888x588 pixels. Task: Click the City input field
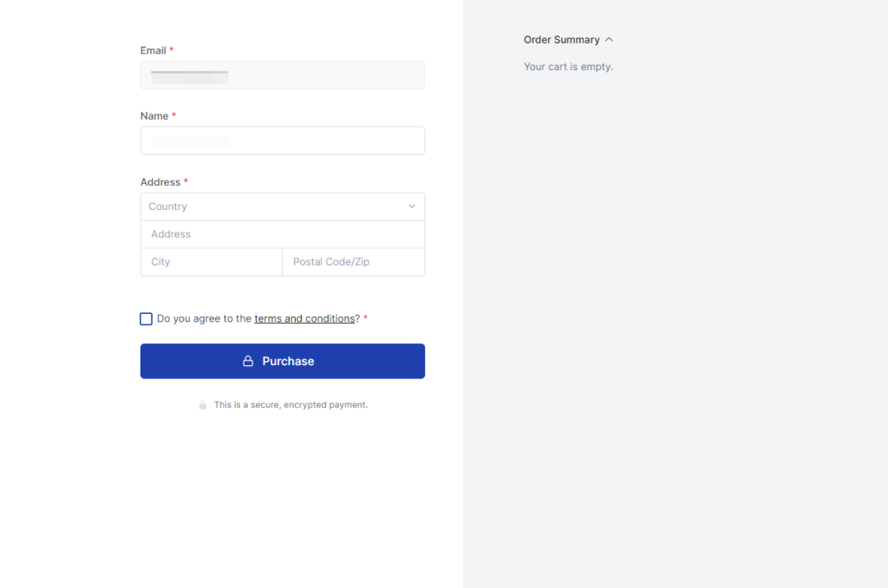[211, 262]
